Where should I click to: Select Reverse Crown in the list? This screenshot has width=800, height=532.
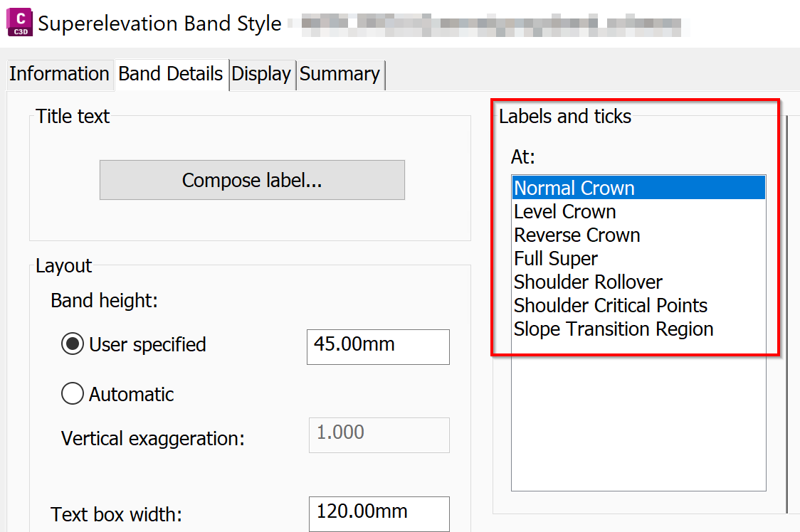577,235
